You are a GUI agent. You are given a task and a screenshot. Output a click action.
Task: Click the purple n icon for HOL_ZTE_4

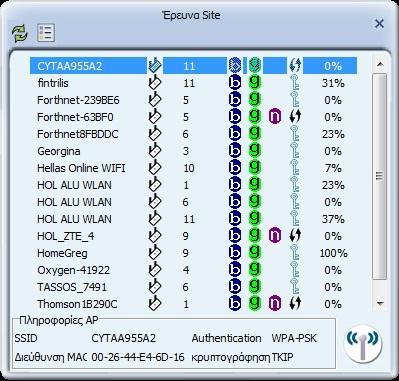click(x=275, y=236)
